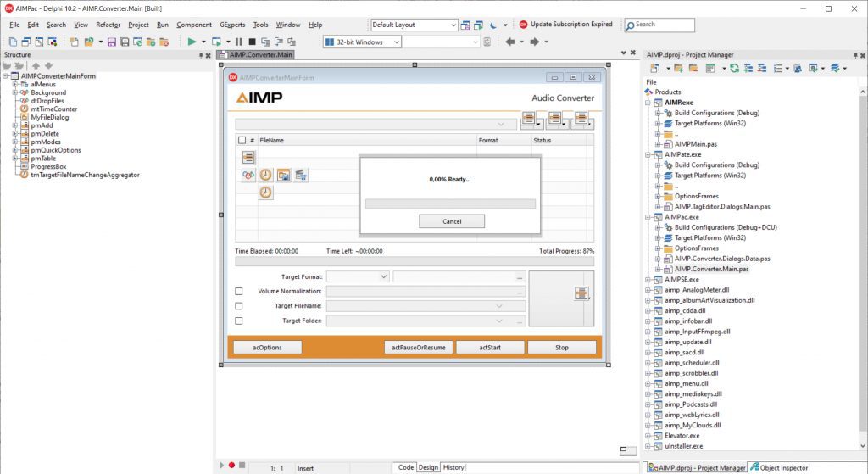Click the Save All toolbar icon

coord(125,42)
